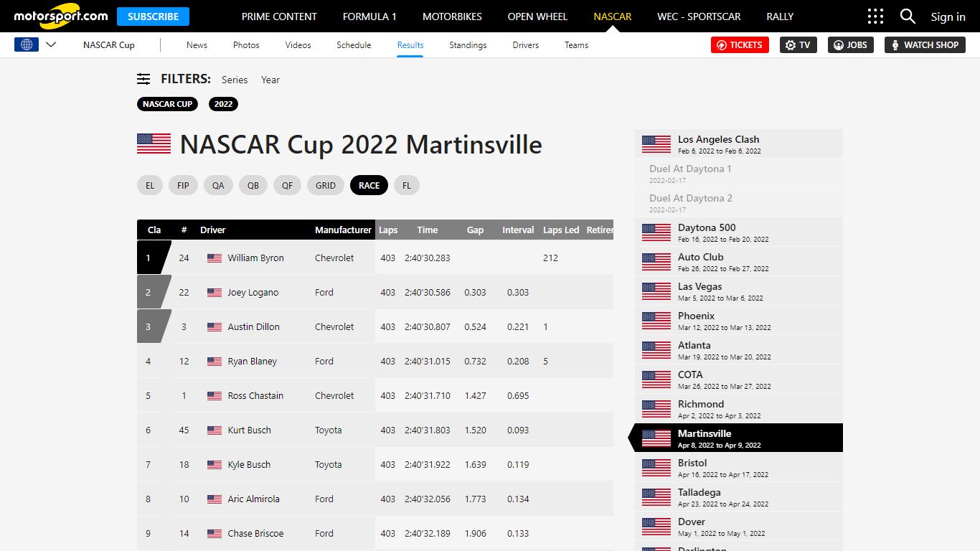Click the JOBS button
The height and width of the screenshot is (551, 980).
tap(851, 44)
